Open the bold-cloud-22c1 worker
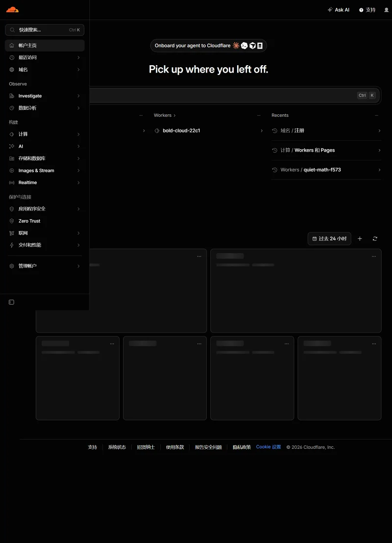Screen dimensions: 392x543 [209, 130]
